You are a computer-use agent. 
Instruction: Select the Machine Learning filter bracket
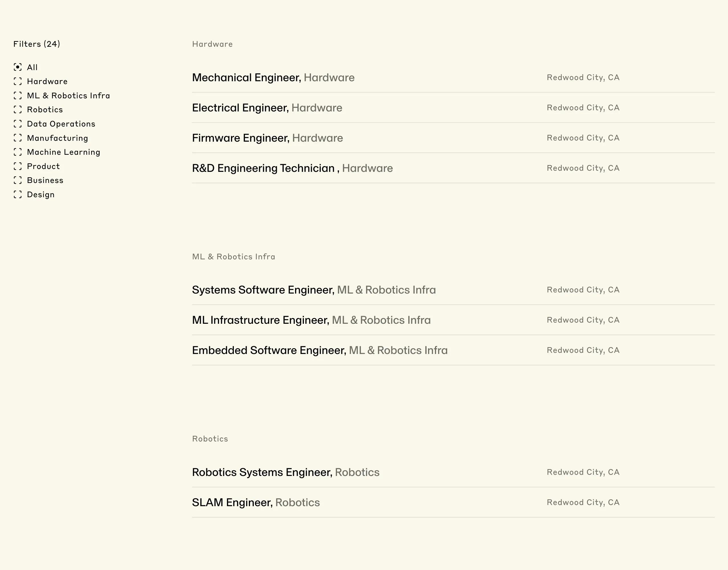click(x=18, y=152)
